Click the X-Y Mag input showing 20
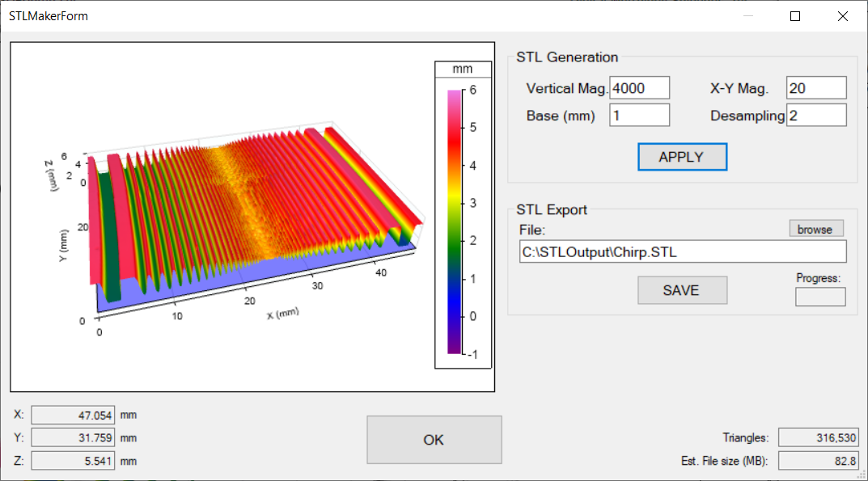The height and width of the screenshot is (481, 868). (x=815, y=87)
